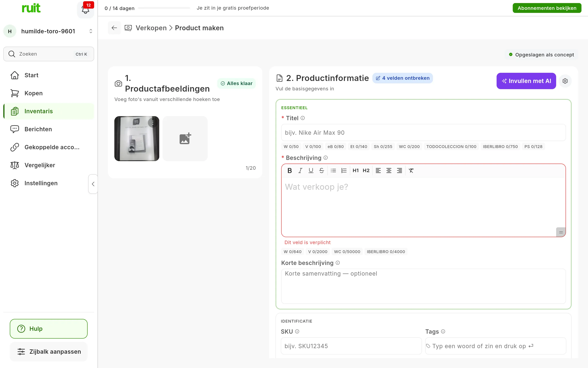
Task: Add a new product image
Action: tap(185, 138)
